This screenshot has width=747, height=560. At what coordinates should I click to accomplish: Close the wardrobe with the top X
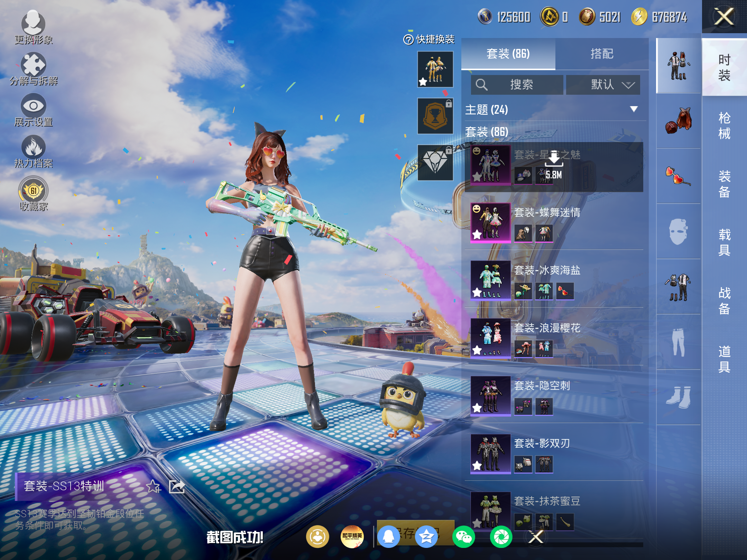(x=724, y=17)
